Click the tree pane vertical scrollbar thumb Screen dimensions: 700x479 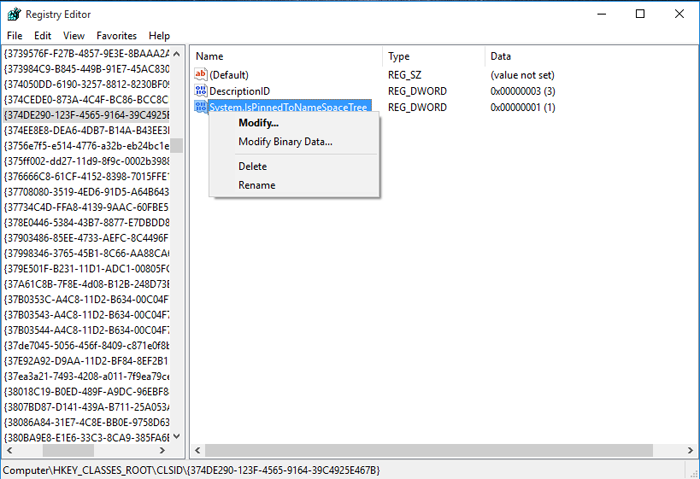click(x=177, y=146)
